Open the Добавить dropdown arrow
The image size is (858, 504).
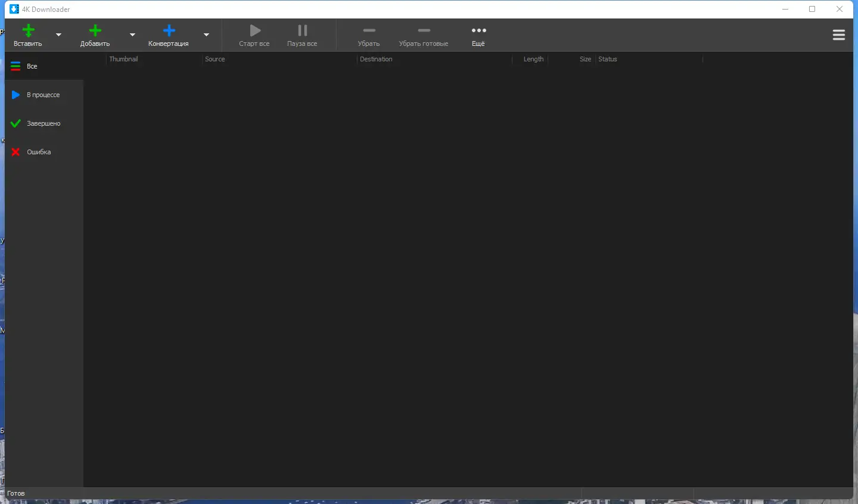132,35
